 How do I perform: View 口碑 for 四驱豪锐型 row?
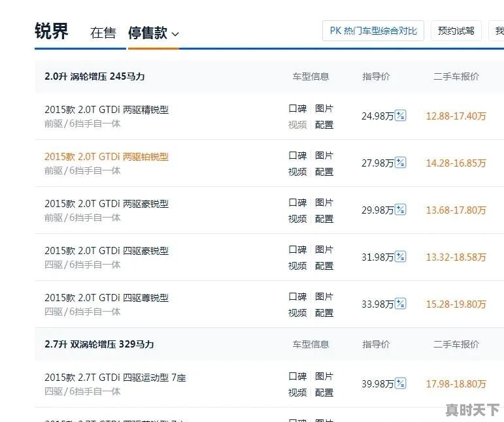tap(297, 250)
